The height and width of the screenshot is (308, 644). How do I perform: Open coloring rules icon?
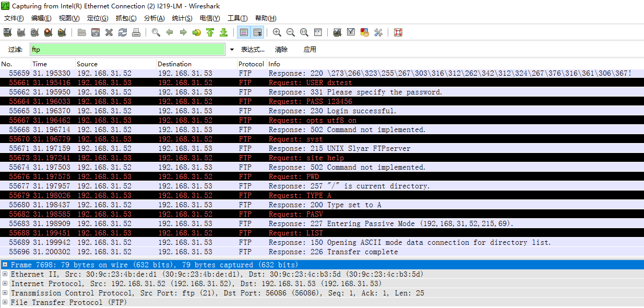coord(365,32)
